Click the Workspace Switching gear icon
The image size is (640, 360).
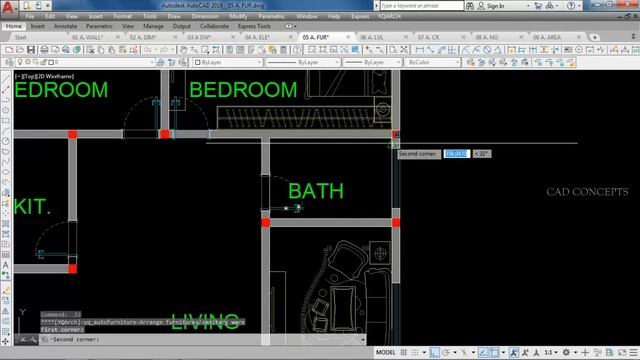point(566,352)
